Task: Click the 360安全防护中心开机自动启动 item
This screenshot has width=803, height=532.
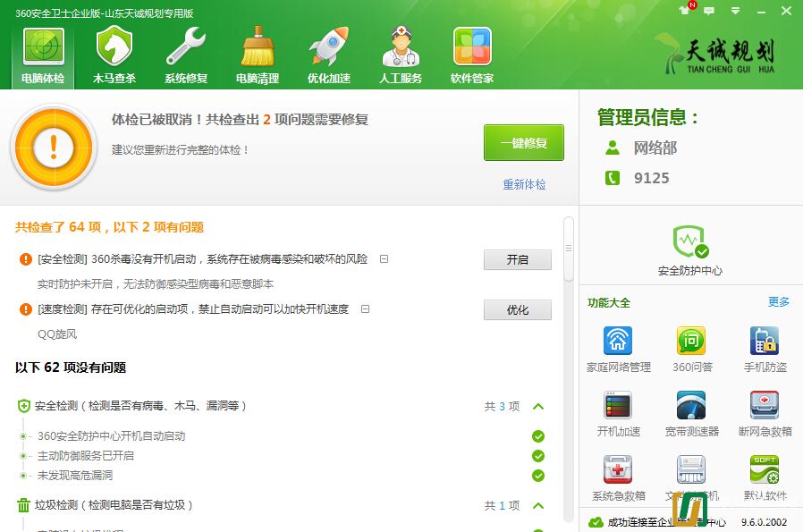Action: pos(111,436)
